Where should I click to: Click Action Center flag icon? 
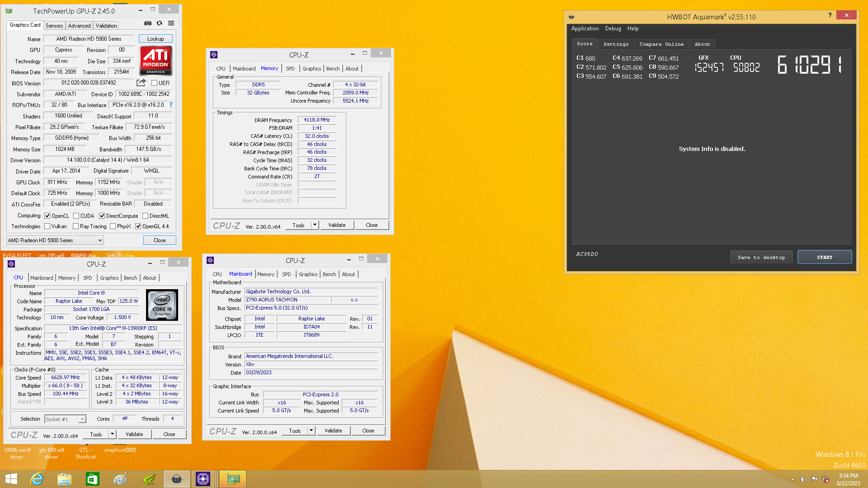click(x=815, y=479)
